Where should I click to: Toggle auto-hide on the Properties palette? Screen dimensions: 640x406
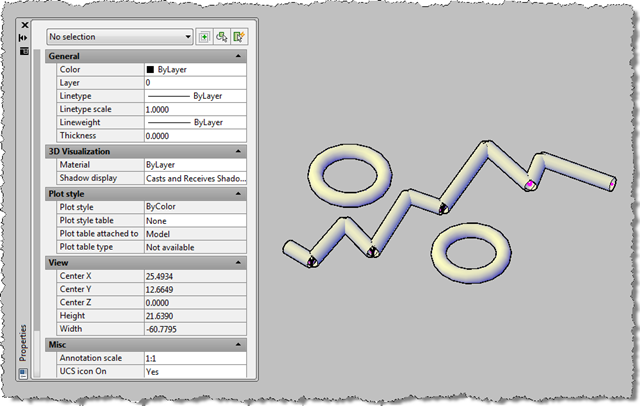[24, 37]
